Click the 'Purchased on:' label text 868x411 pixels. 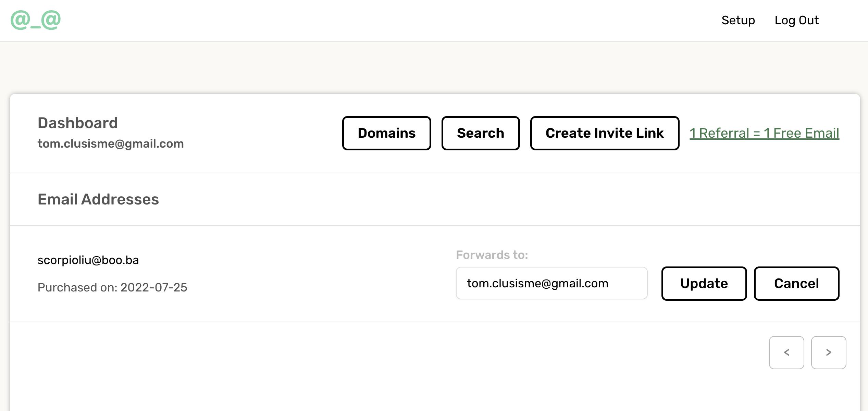click(77, 287)
